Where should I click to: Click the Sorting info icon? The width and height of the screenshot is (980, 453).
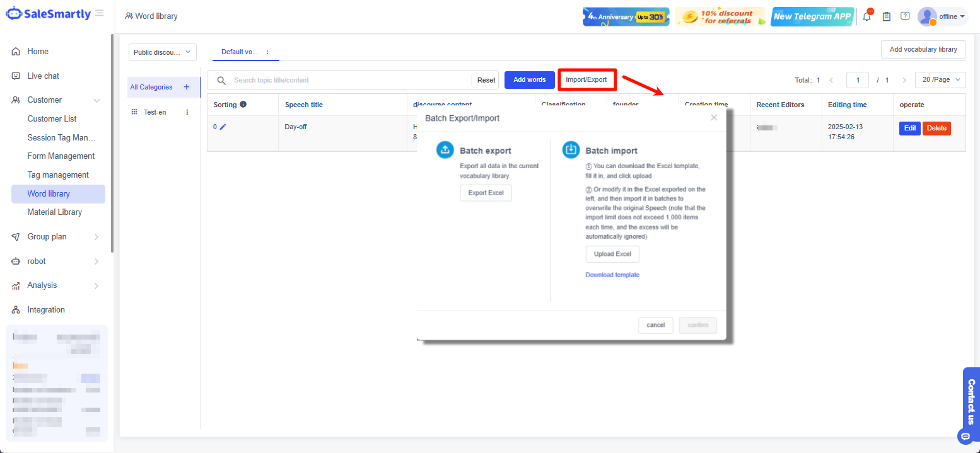[x=243, y=105]
